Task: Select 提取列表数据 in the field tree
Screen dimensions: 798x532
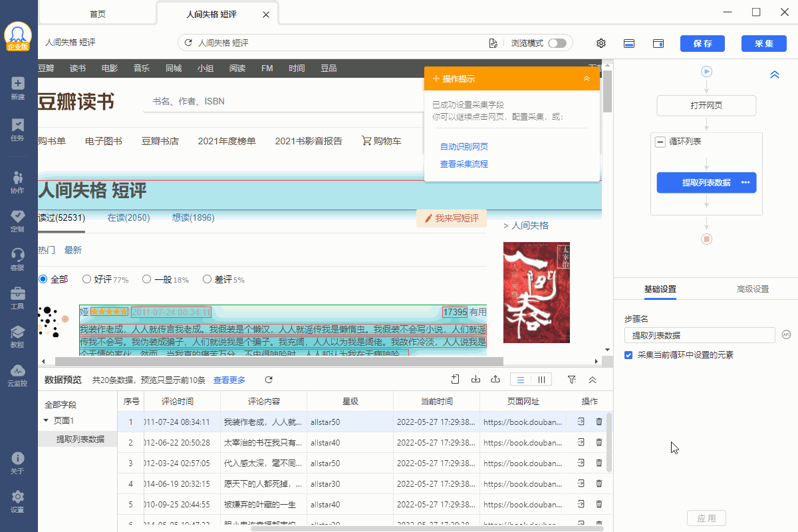Action: coord(80,439)
